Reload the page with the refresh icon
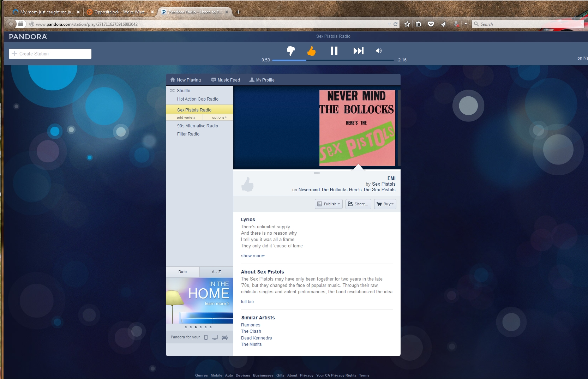Image resolution: width=588 pixels, height=379 pixels. click(x=395, y=24)
